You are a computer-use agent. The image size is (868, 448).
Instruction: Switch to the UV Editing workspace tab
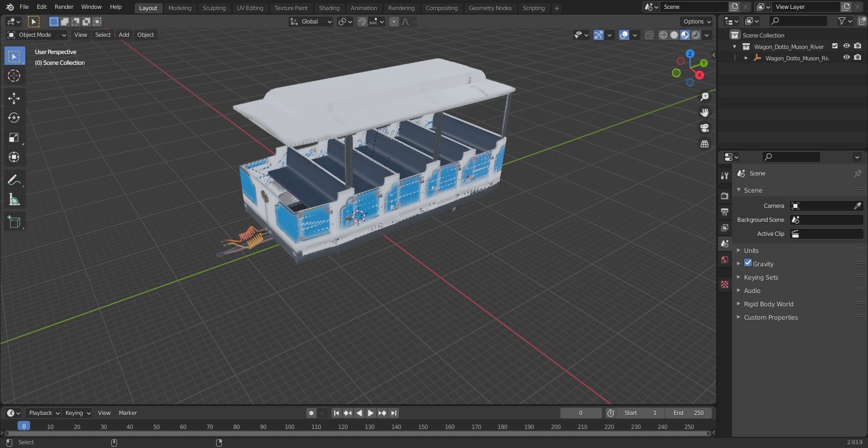[x=250, y=8]
